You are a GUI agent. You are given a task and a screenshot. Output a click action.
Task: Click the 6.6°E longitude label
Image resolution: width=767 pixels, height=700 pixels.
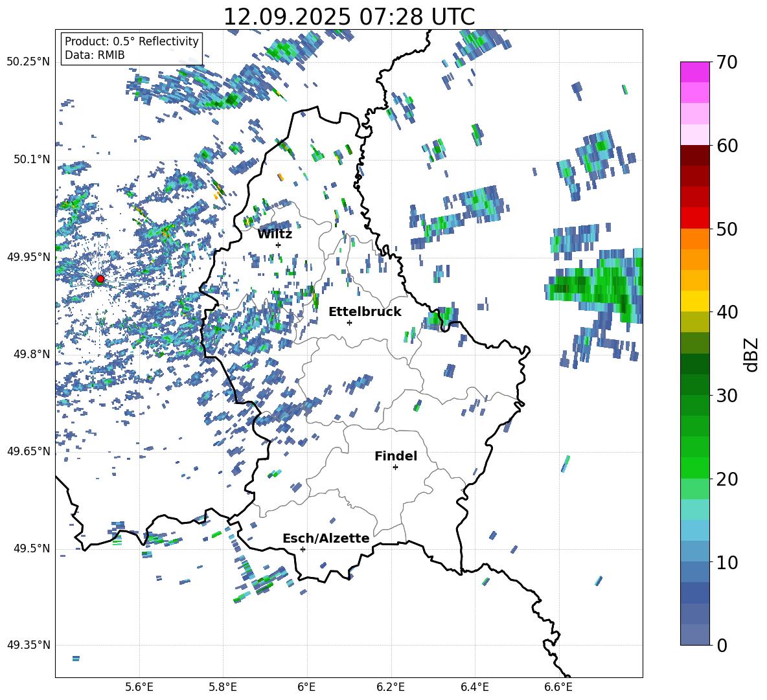click(x=558, y=687)
